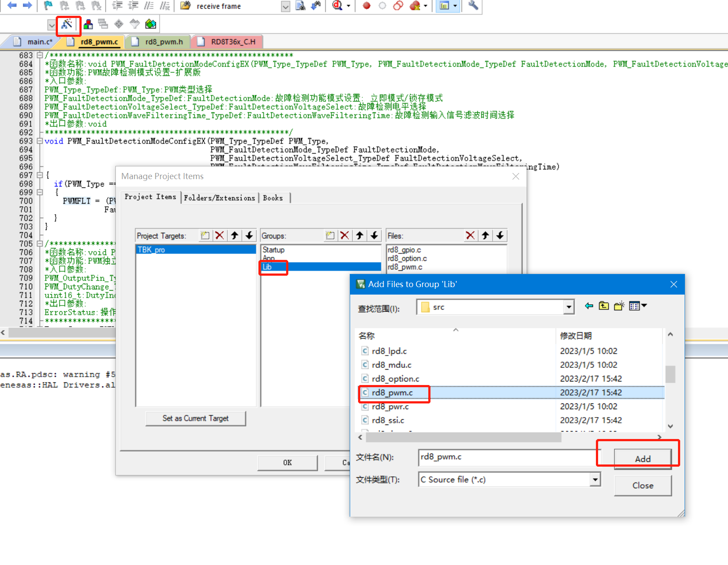Select rd8_gpio.c in Files list
Image resolution: width=728 pixels, height=565 pixels.
click(x=404, y=250)
